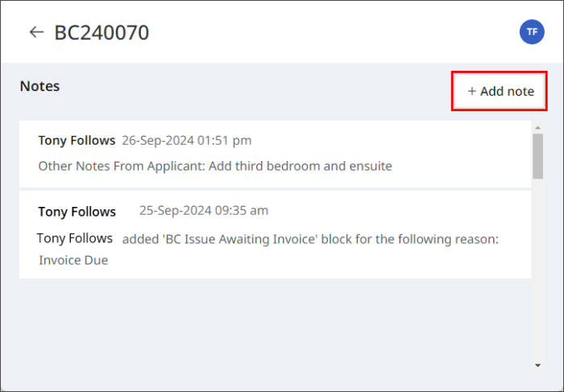Click the notes scrollbar down arrow

point(537,365)
